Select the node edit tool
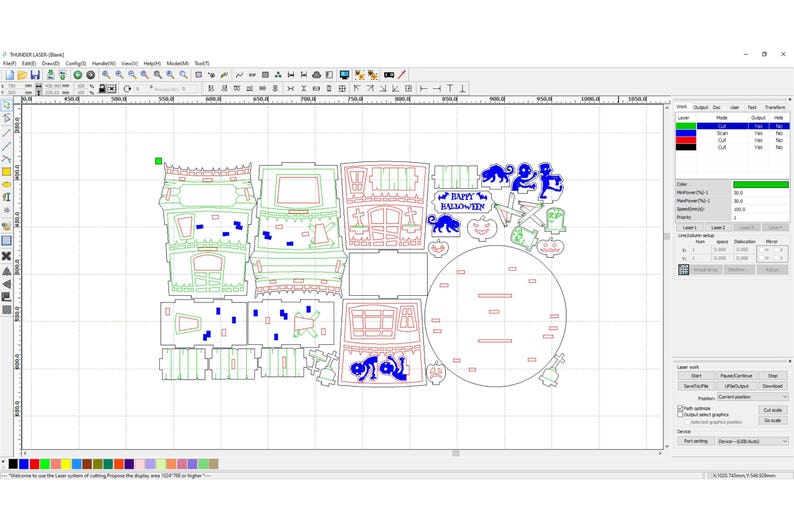The image size is (794, 529). click(x=7, y=118)
